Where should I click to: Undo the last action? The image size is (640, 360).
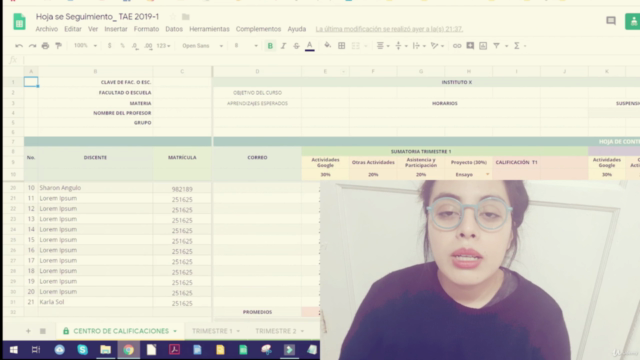pos(19,46)
